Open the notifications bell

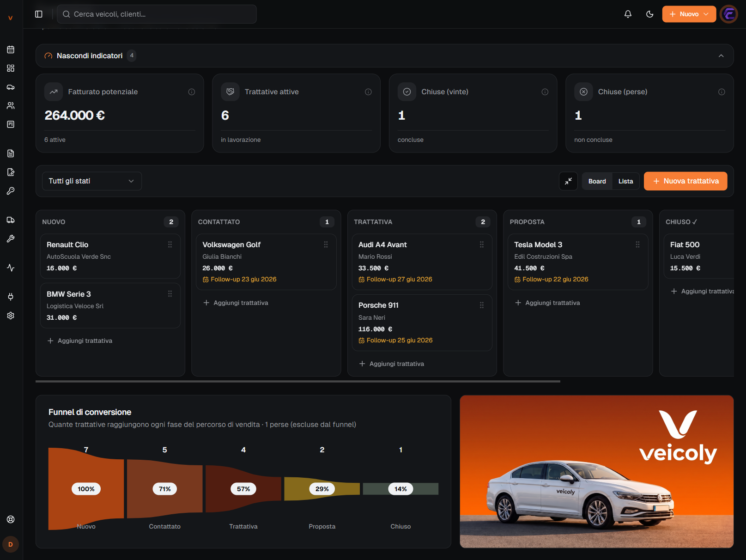[x=628, y=14]
